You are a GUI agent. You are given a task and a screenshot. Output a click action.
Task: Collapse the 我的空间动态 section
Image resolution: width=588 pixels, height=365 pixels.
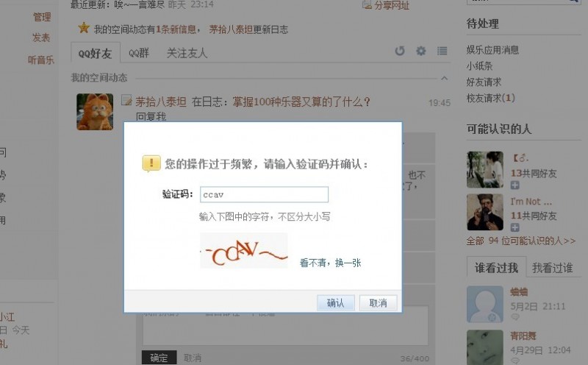445,78
